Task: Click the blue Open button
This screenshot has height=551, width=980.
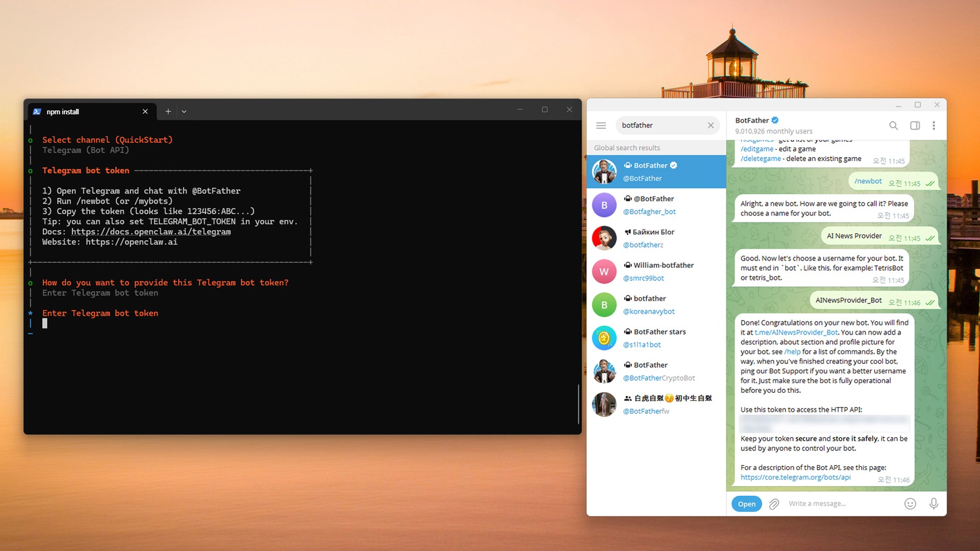Action: (x=746, y=504)
